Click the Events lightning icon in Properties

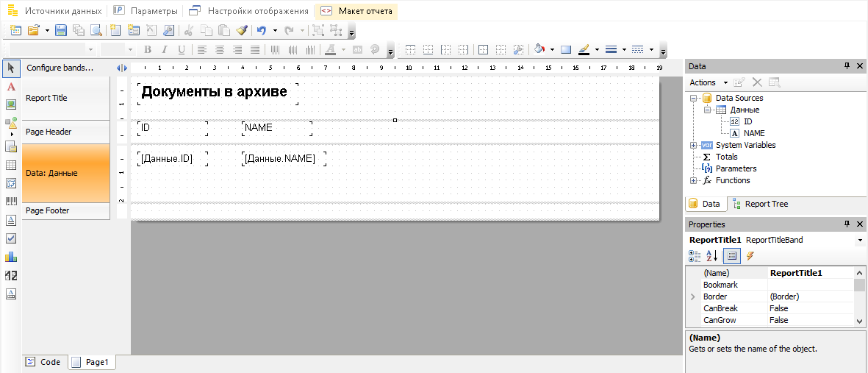(750, 256)
